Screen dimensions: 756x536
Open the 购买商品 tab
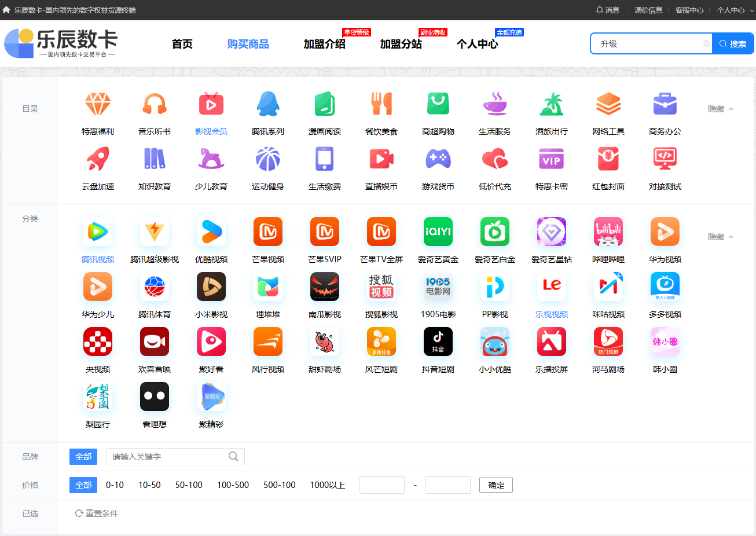pyautogui.click(x=248, y=44)
